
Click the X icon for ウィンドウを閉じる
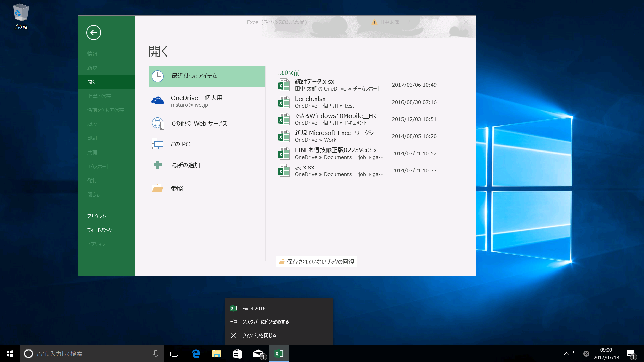coord(234,335)
